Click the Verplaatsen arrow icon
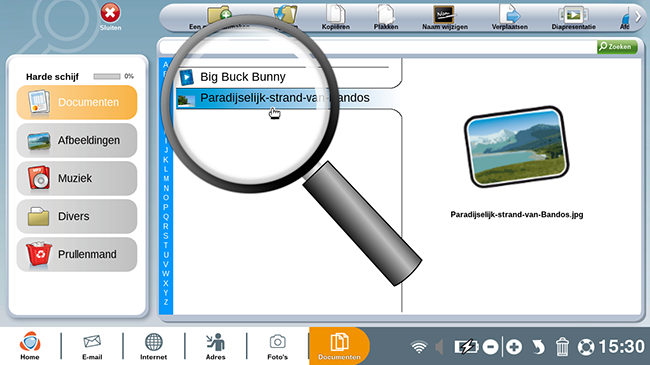This screenshot has height=365, width=650. point(510,14)
